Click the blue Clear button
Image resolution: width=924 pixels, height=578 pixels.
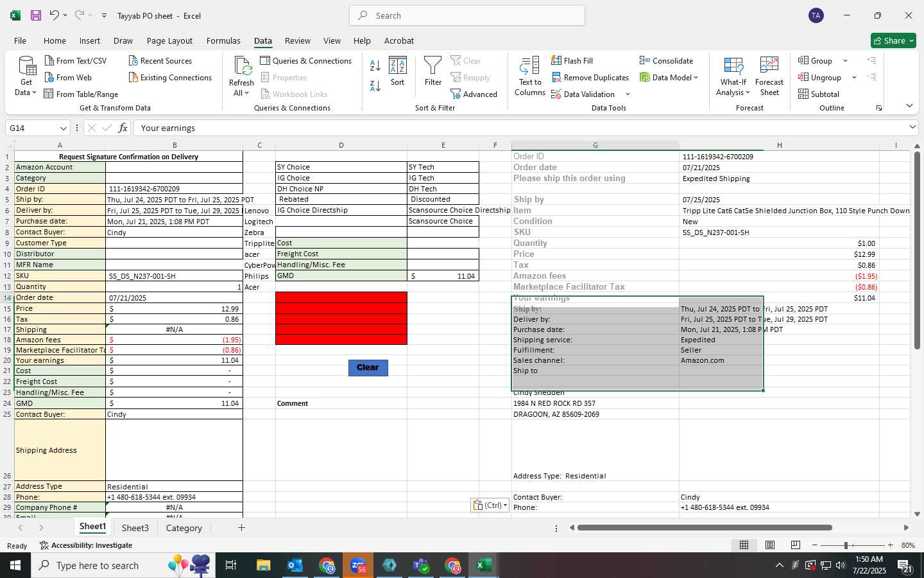point(368,367)
